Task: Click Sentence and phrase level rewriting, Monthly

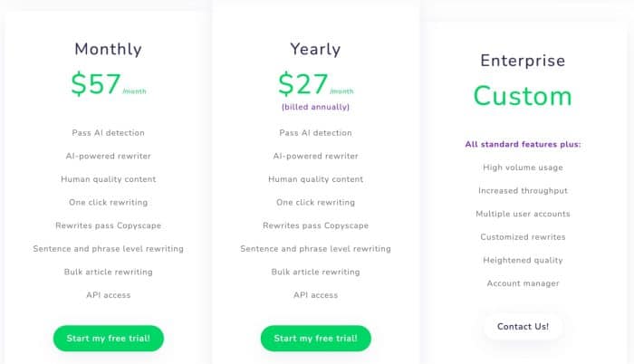Action: 109,249
